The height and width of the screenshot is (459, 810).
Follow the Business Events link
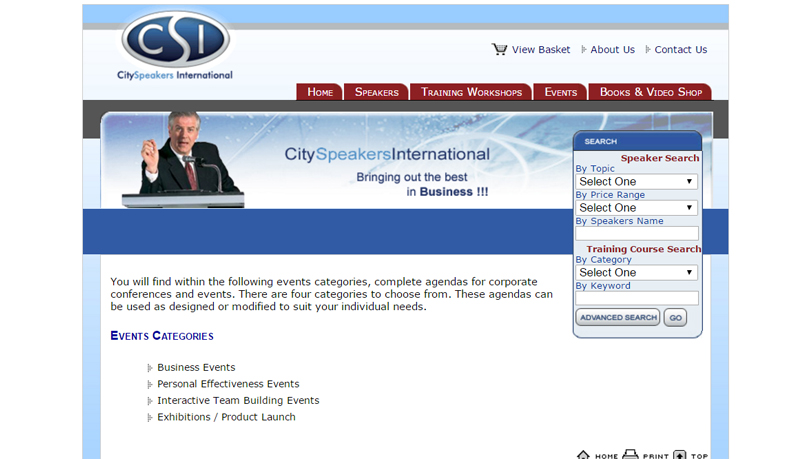[196, 367]
